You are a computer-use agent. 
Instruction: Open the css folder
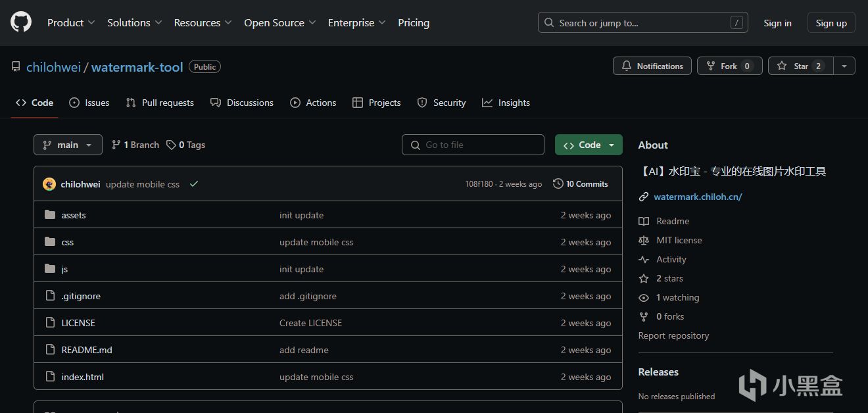[x=68, y=242]
